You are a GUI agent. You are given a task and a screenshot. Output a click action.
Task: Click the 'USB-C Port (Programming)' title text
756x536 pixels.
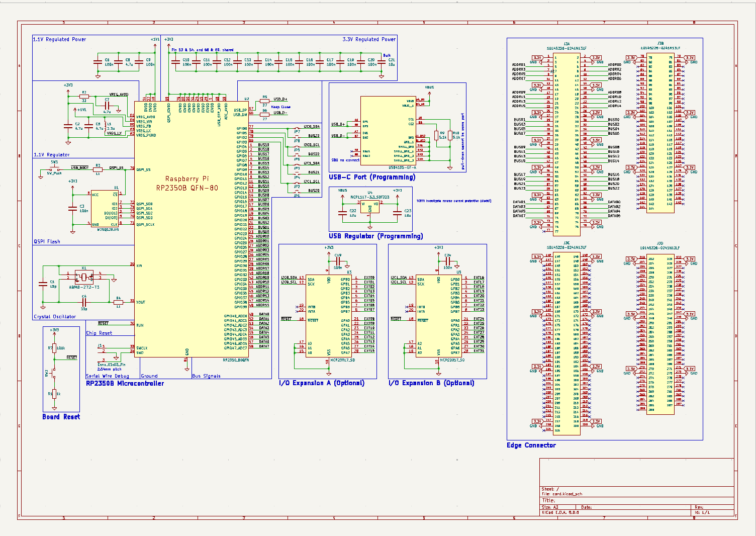[x=372, y=177]
